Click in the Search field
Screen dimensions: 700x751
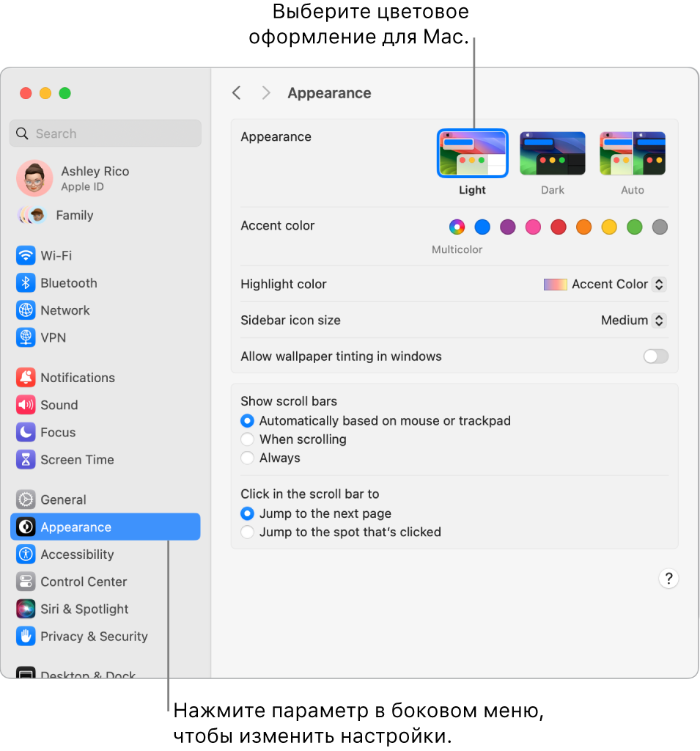point(106,133)
